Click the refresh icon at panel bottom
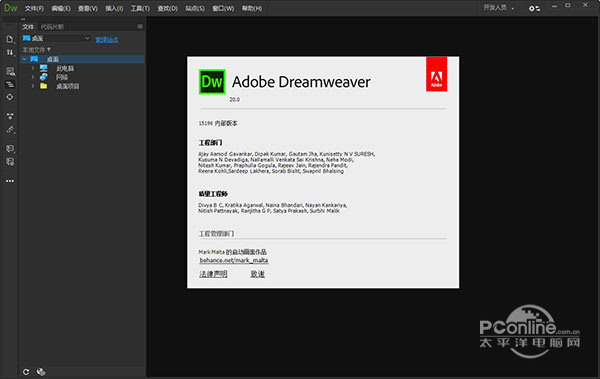This screenshot has width=600, height=379. (x=26, y=372)
